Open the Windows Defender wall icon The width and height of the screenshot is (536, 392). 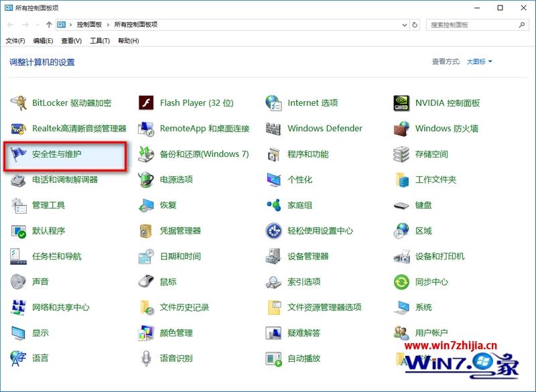point(274,129)
